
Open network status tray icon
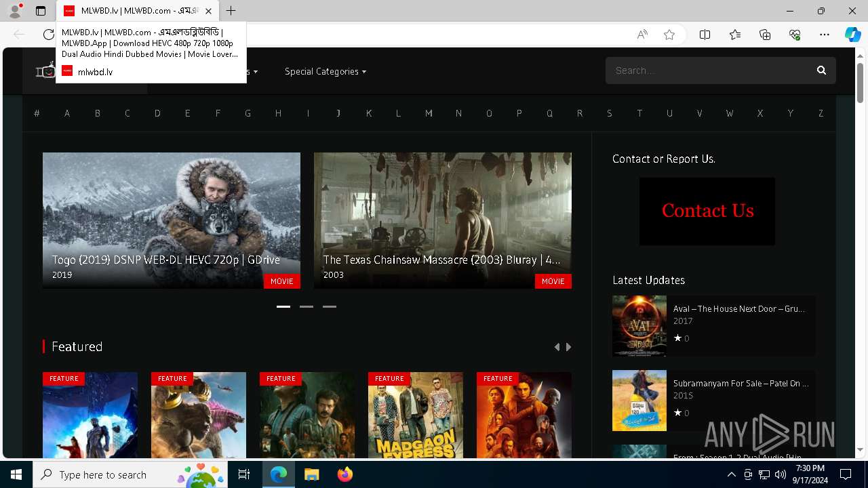[764, 474]
